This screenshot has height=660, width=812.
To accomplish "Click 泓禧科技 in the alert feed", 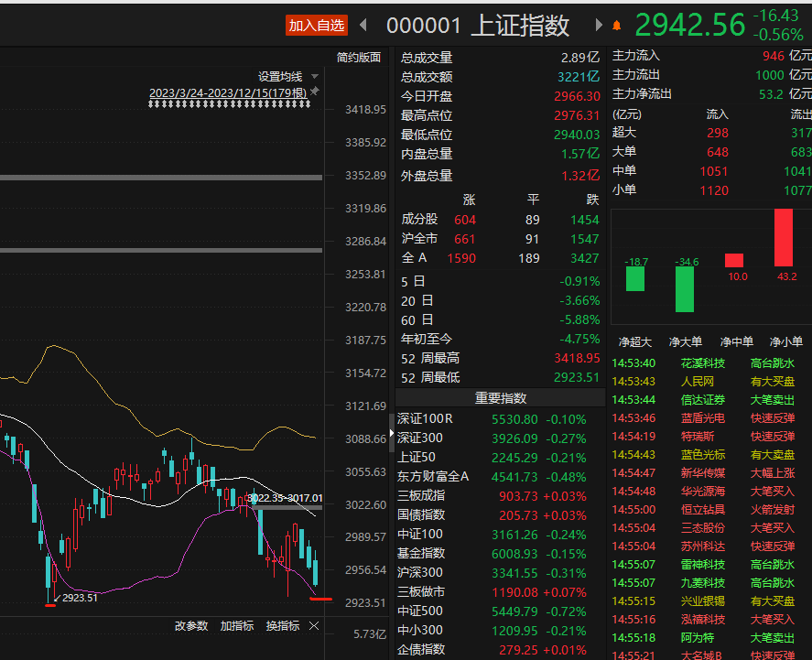I will pos(703,620).
